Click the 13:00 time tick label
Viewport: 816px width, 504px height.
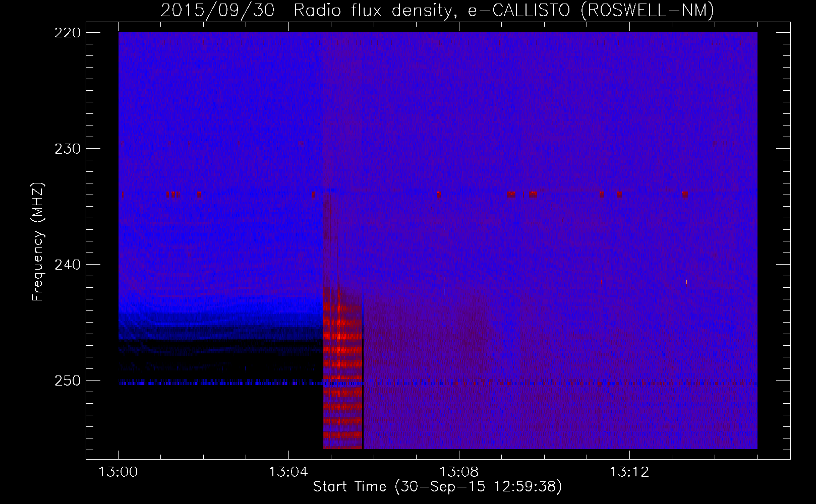pos(118,472)
